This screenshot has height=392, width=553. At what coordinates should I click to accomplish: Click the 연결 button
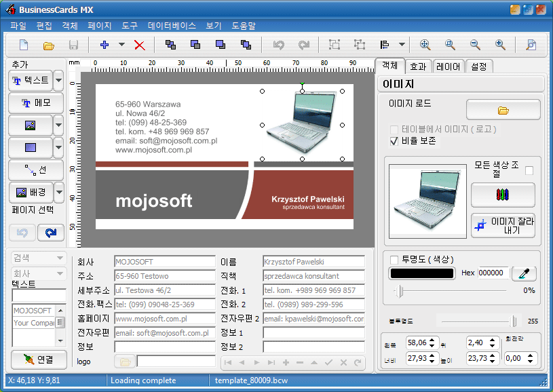[39, 359]
